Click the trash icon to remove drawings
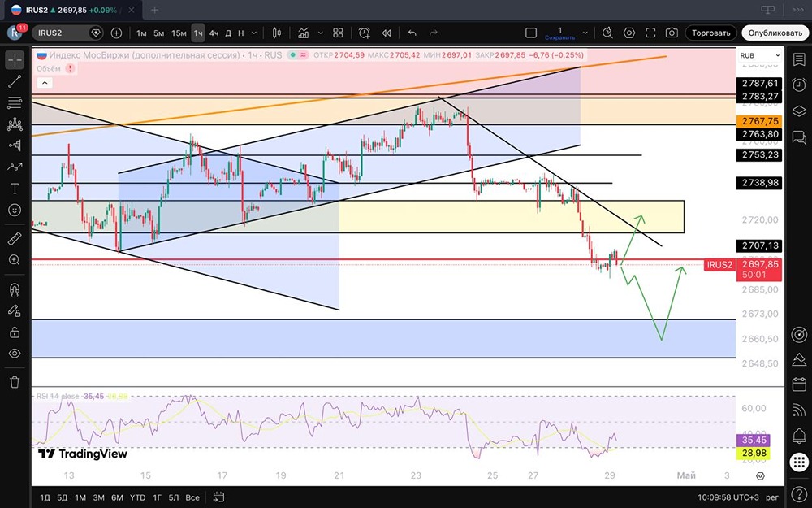 (15, 383)
